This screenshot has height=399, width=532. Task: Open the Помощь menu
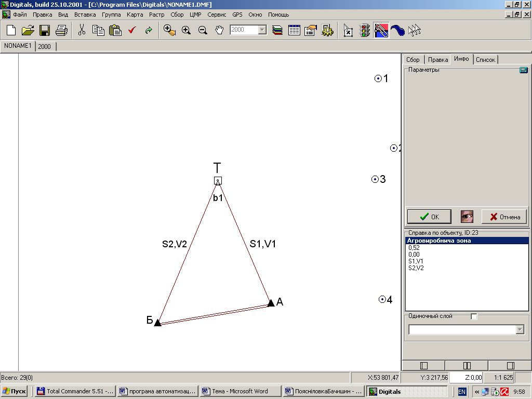pyautogui.click(x=278, y=15)
